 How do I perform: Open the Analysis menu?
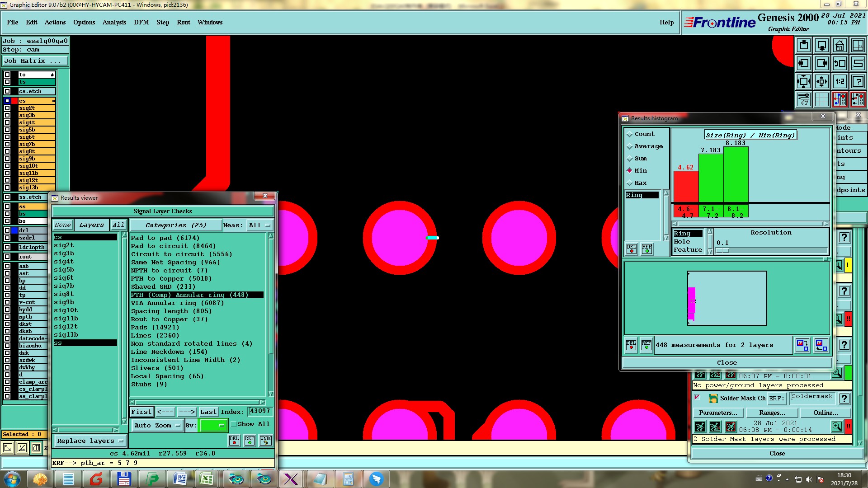114,22
